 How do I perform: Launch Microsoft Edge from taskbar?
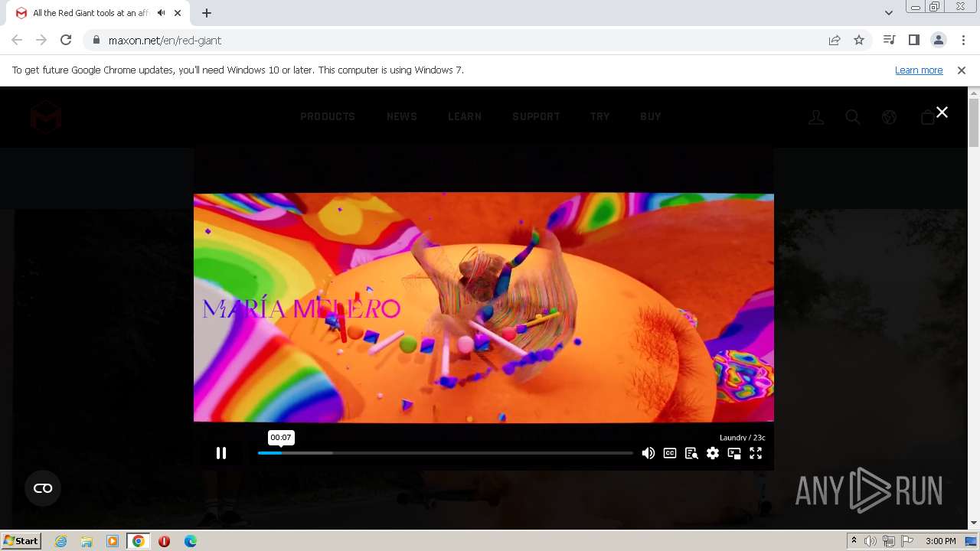pyautogui.click(x=190, y=541)
